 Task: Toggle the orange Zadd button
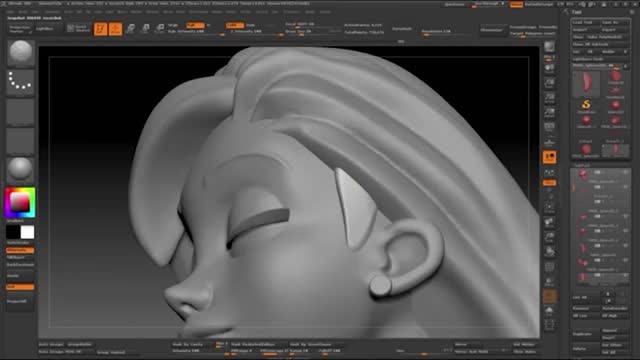tap(235, 25)
